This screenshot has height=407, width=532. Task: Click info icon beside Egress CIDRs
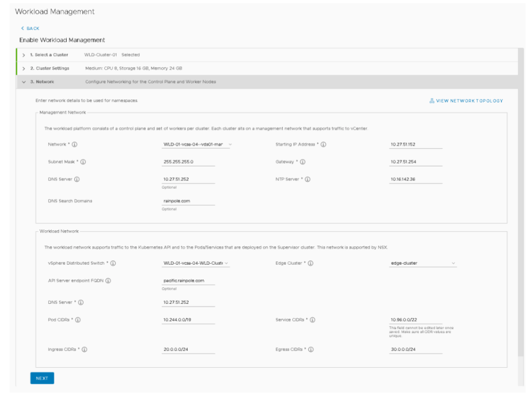click(311, 350)
